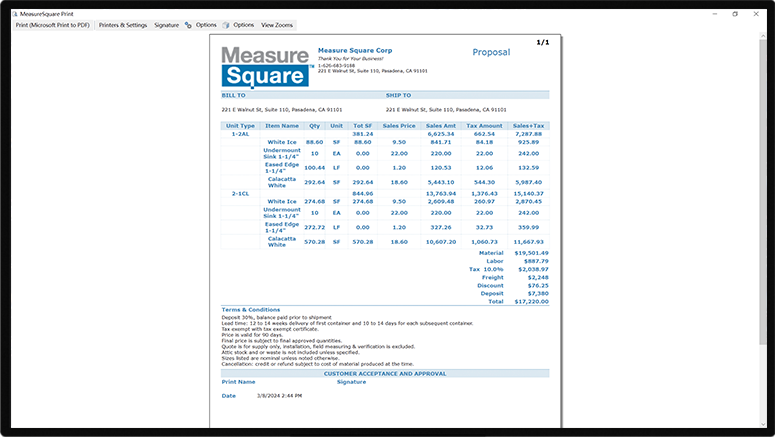This screenshot has width=775, height=437.
Task: Click the gears icon beside first Options
Action: [189, 24]
